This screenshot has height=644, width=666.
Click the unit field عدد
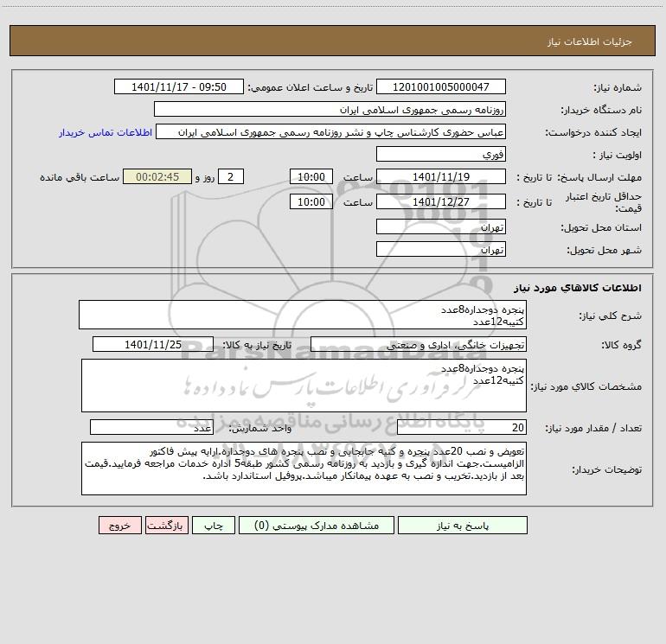click(151, 428)
